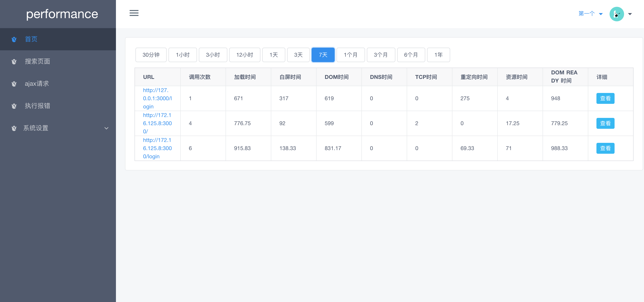
Task: Select the 6个月 time range
Action: pyautogui.click(x=411, y=55)
